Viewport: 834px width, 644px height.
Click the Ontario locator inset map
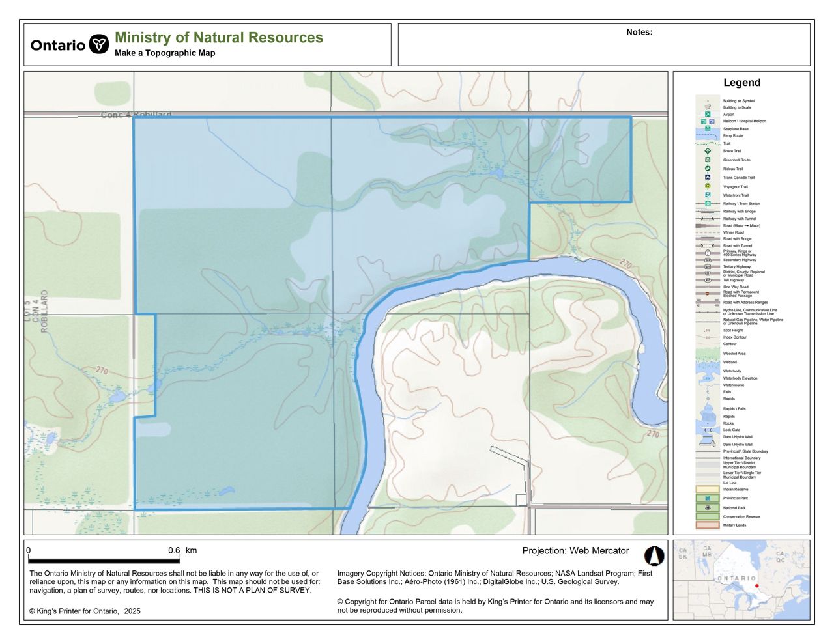pyautogui.click(x=741, y=580)
